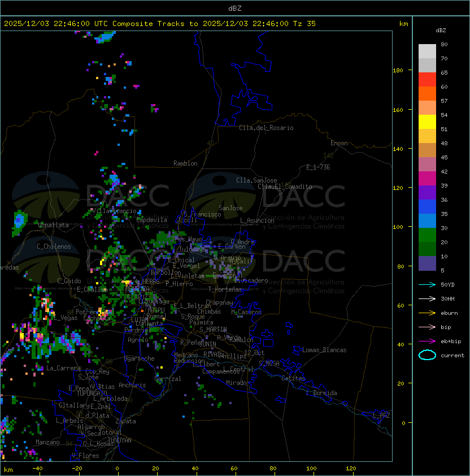Click the -20 tick on horizontal axis
Screen dimensions: 470x476
(77, 469)
